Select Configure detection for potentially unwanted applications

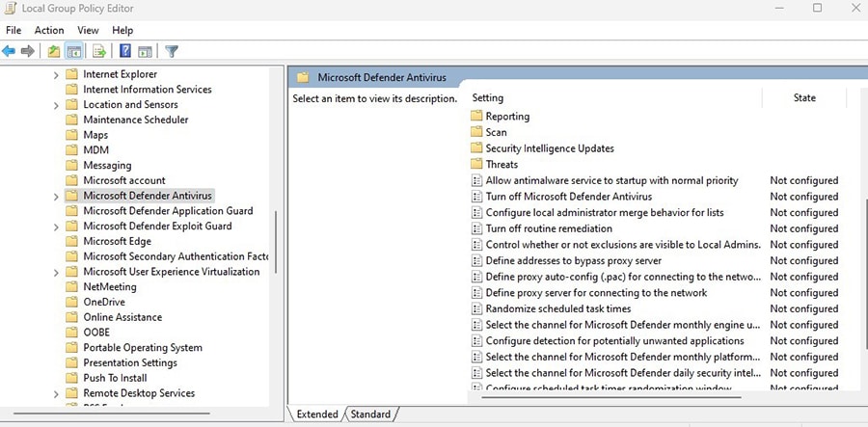click(x=614, y=340)
